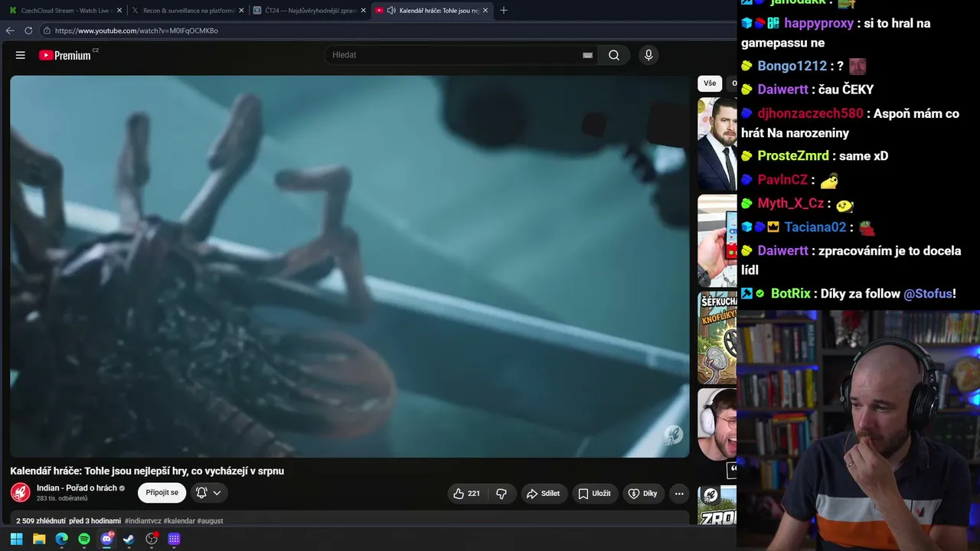Click Taciana02 username in chat
Screen dimensions: 980x551
point(815,227)
